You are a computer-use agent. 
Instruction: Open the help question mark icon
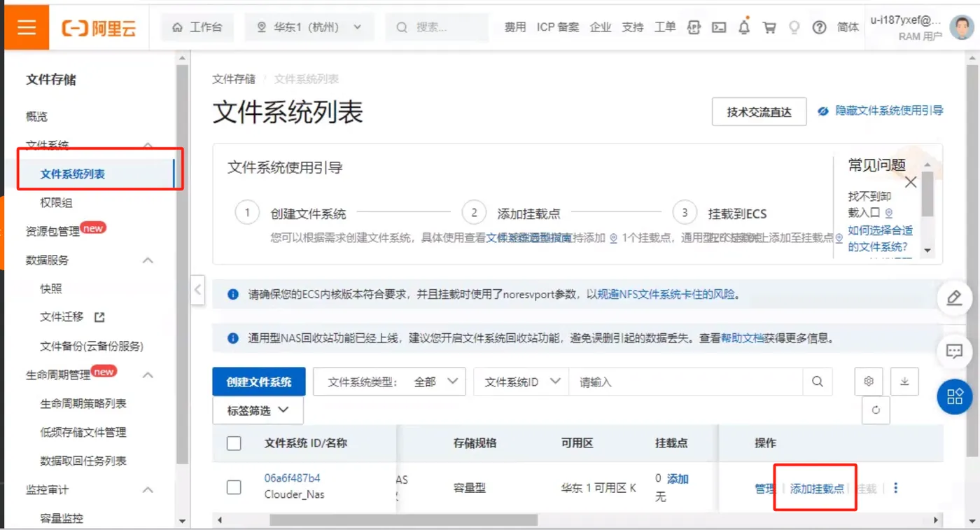click(x=820, y=27)
